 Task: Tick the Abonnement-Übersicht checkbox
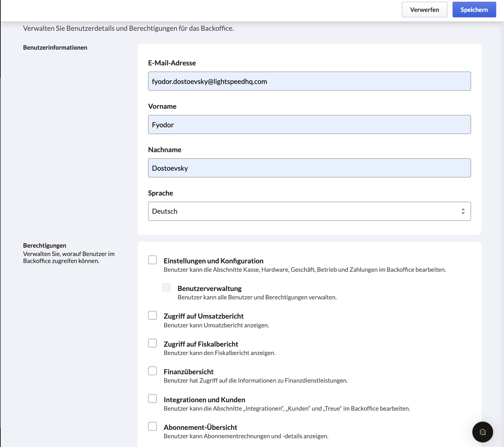click(153, 426)
